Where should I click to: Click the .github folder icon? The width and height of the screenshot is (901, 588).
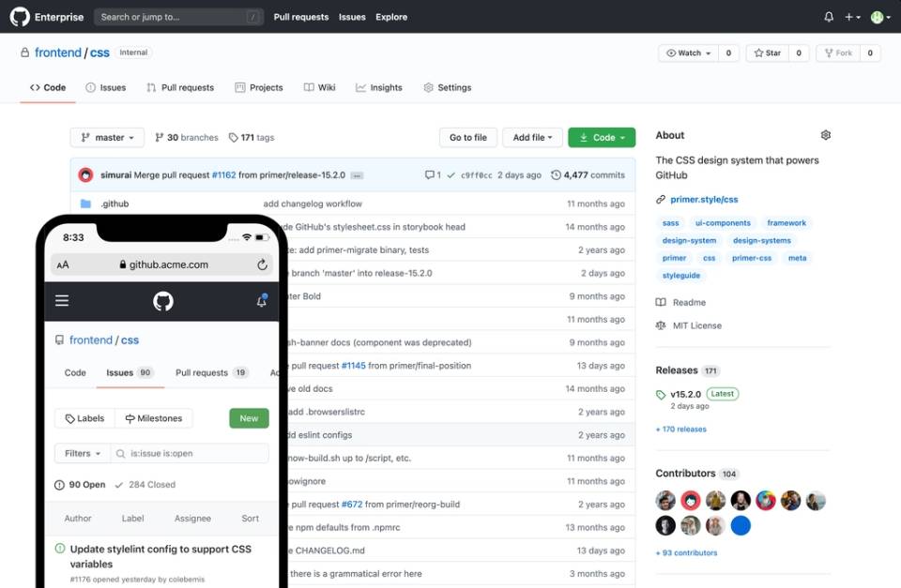pos(85,204)
